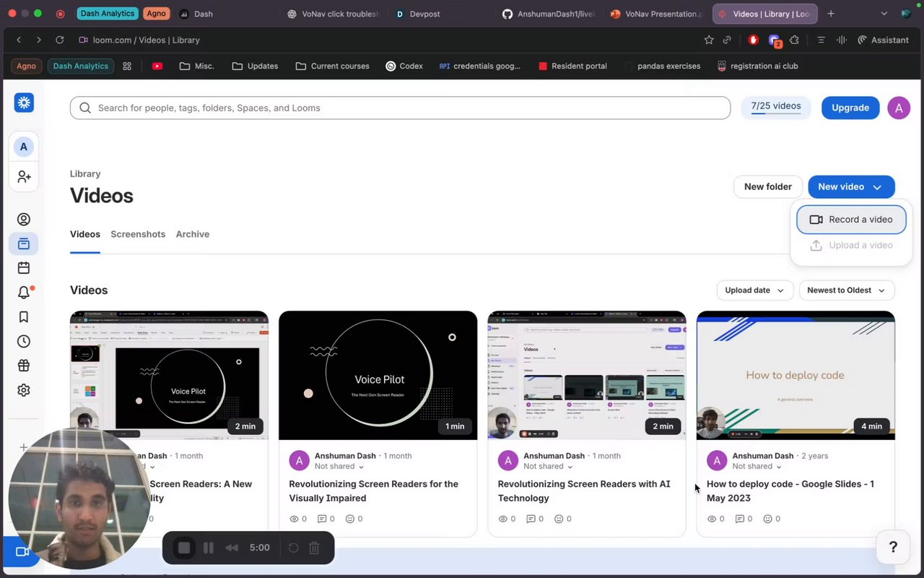Open the Meetings calendar icon in the sidebar
Screen dimensions: 924x578
24,268
